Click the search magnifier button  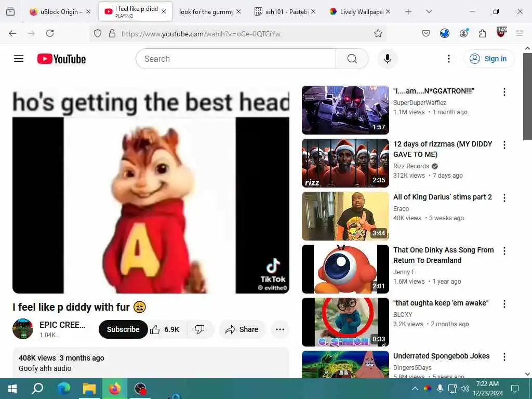click(x=352, y=59)
